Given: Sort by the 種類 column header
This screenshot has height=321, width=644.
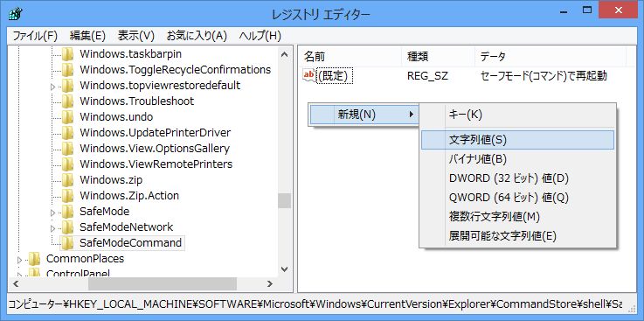Looking at the screenshot, I should click(438, 56).
